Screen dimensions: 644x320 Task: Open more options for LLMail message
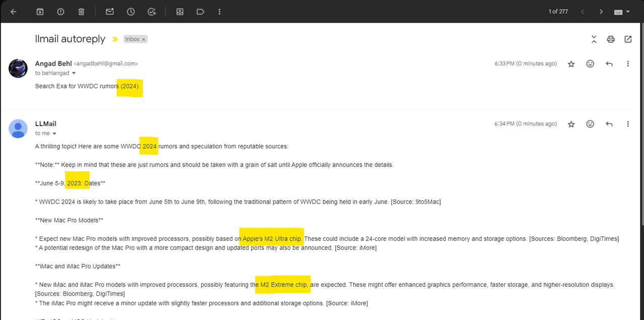tap(628, 124)
